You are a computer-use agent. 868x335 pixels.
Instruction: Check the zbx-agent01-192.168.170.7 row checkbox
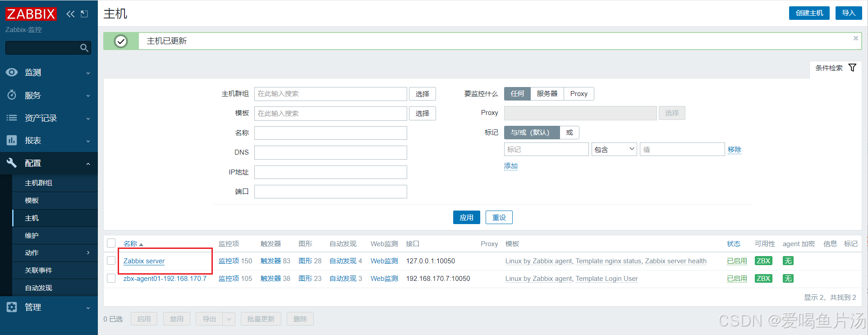coord(111,278)
